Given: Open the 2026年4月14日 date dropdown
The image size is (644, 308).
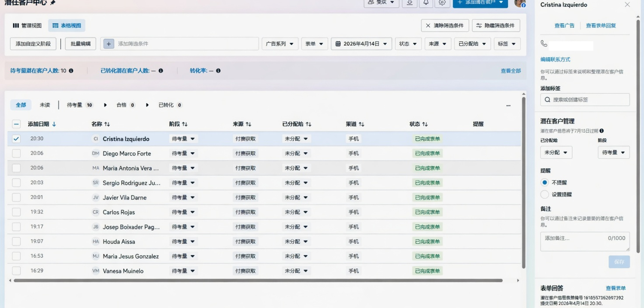Looking at the screenshot, I should tap(361, 43).
